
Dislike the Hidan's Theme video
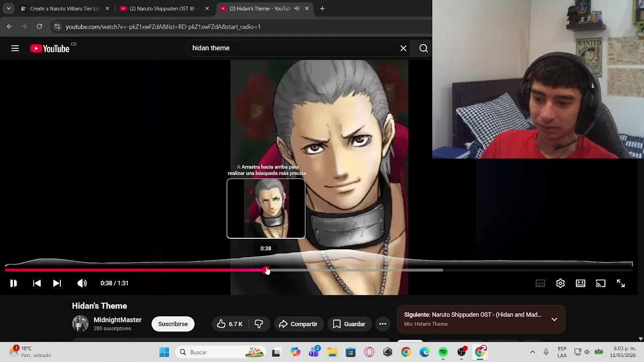pos(259,324)
